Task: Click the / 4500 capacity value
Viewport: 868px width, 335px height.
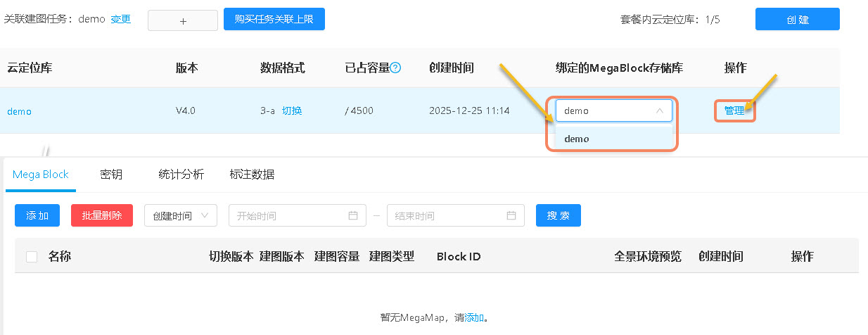Action: pos(359,110)
